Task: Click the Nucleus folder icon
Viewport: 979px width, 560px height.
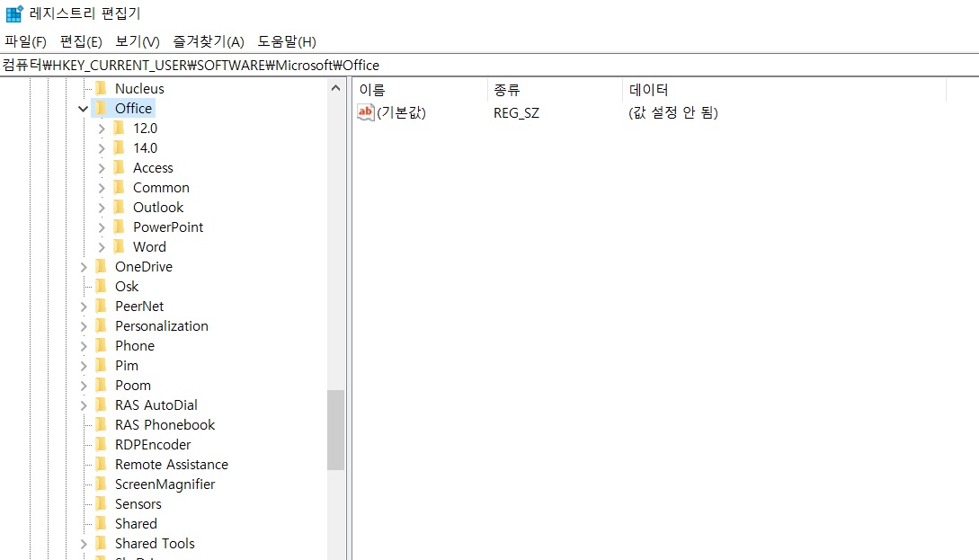Action: (102, 88)
